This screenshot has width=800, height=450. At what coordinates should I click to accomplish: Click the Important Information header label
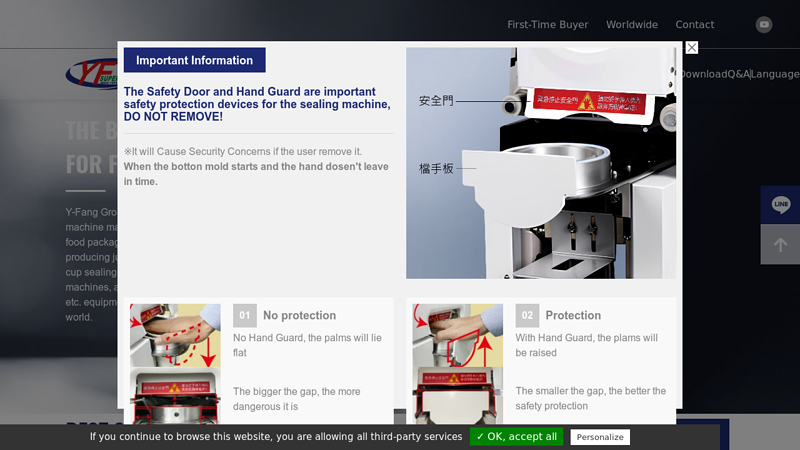point(194,60)
